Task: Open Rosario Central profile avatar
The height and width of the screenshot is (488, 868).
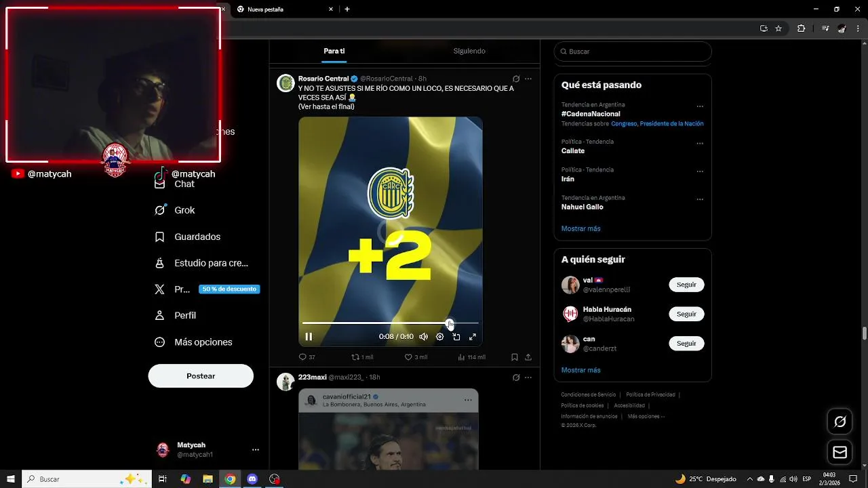Action: point(285,83)
